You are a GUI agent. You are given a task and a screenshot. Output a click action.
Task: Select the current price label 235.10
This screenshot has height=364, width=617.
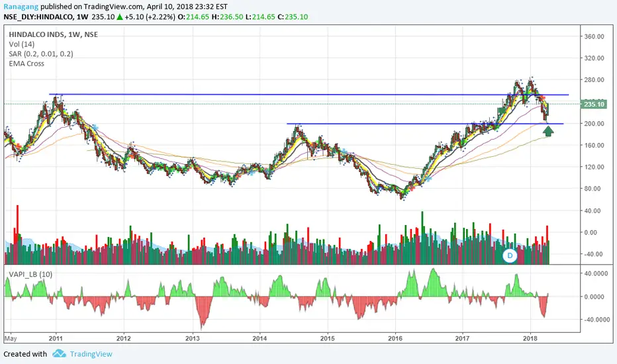click(594, 105)
